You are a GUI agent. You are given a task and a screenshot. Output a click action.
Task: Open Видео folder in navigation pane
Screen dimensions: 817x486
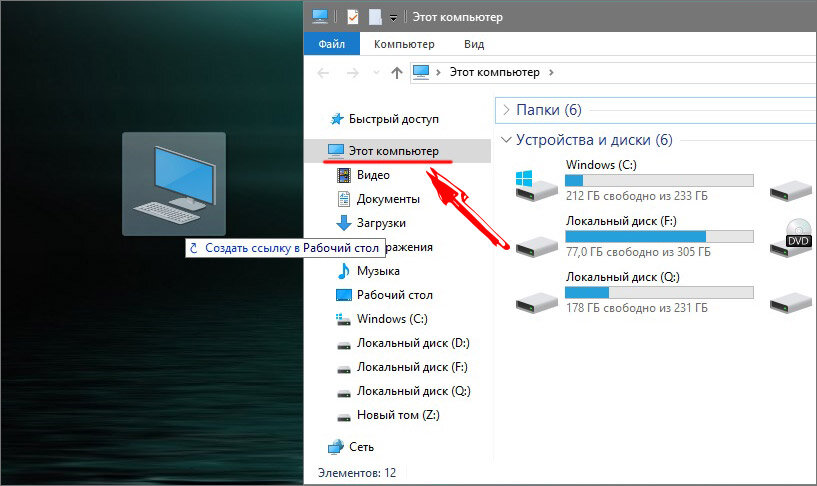point(373,175)
